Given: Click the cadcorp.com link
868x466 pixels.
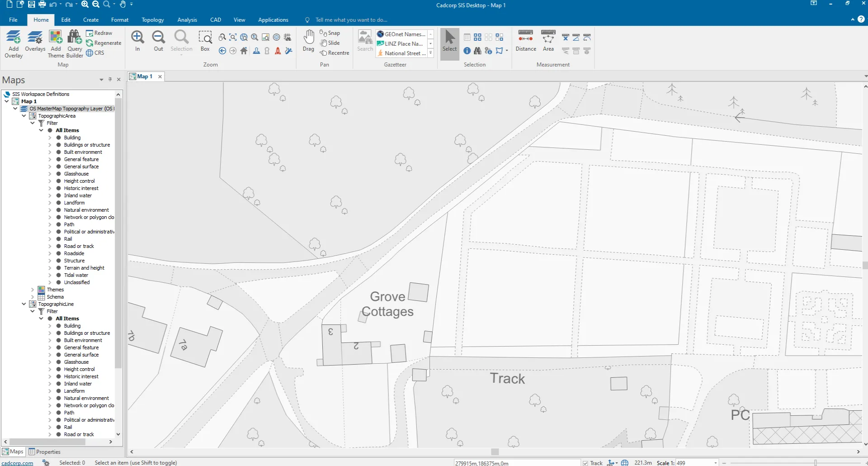Looking at the screenshot, I should tap(17, 463).
